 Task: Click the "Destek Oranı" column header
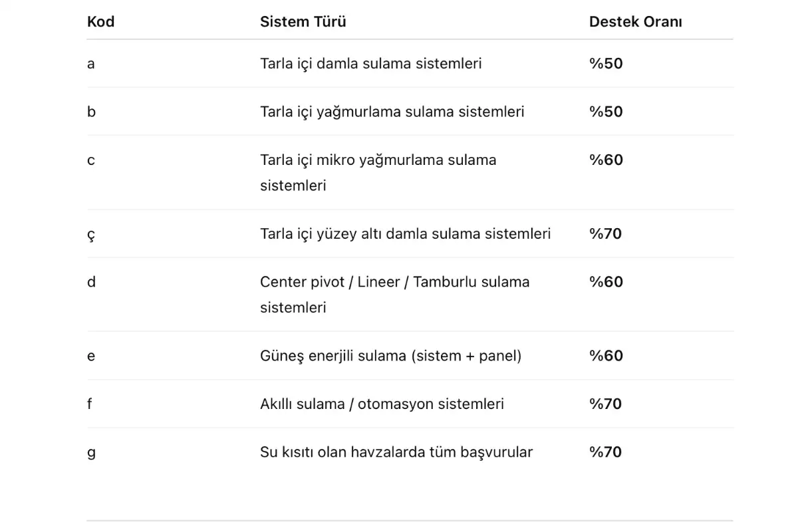tap(635, 22)
